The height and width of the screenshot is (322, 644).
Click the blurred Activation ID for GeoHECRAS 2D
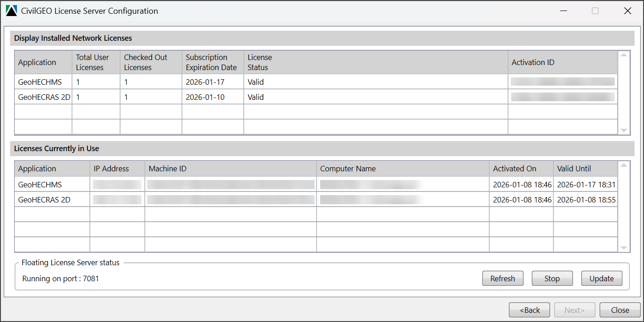(x=562, y=97)
